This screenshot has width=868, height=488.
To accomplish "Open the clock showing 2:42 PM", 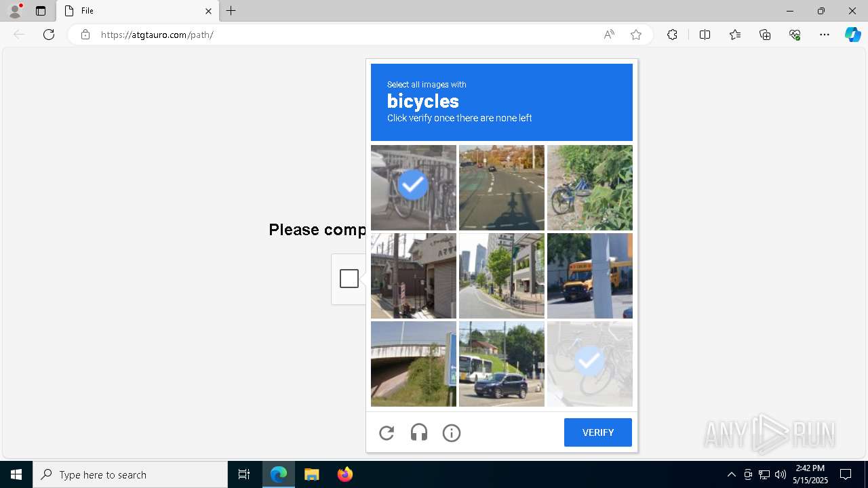I will (x=810, y=474).
